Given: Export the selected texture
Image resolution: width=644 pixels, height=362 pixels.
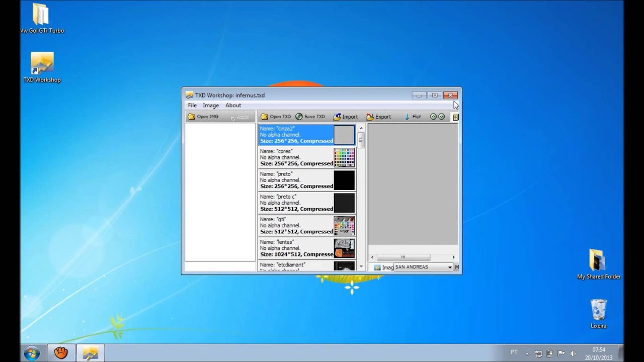Looking at the screenshot, I should [x=379, y=117].
